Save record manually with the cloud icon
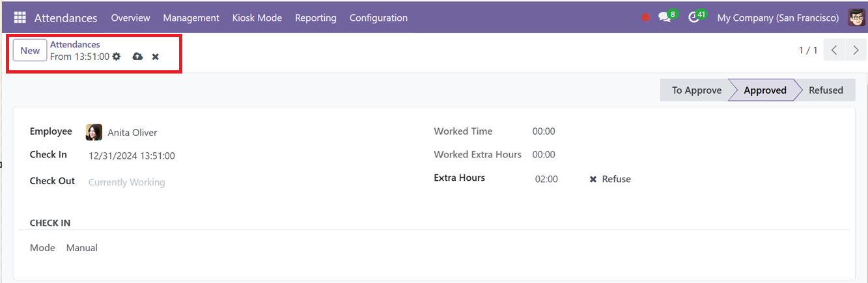 tap(137, 57)
